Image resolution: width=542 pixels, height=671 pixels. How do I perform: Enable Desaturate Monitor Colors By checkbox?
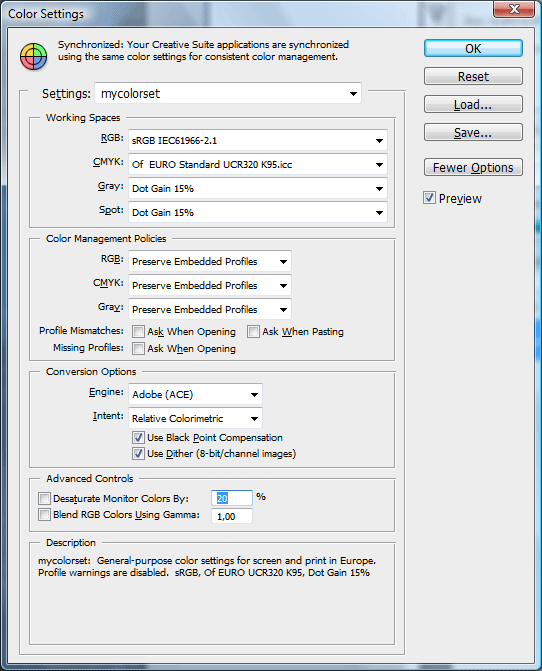click(44, 499)
